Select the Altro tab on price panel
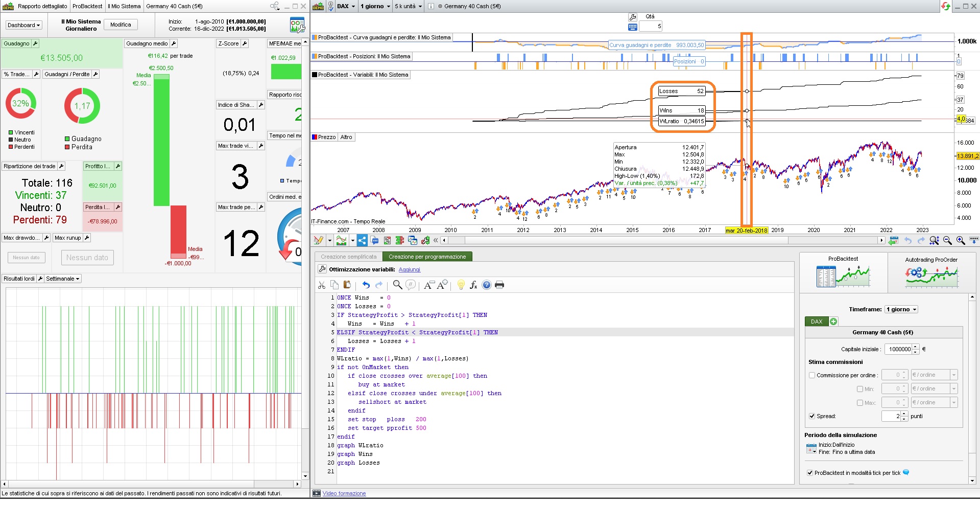This screenshot has height=527, width=980. point(346,137)
